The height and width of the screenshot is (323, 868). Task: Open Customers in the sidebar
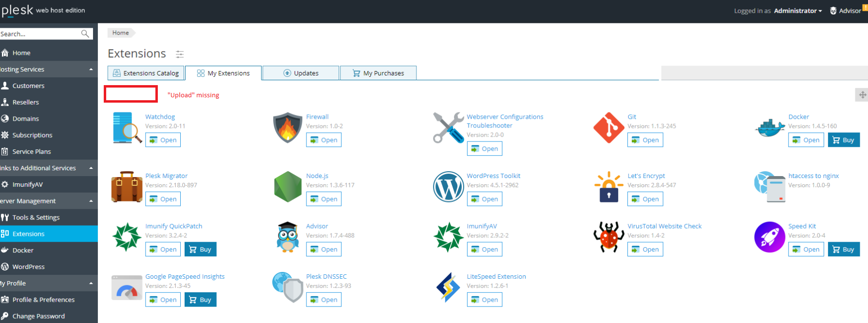point(28,86)
